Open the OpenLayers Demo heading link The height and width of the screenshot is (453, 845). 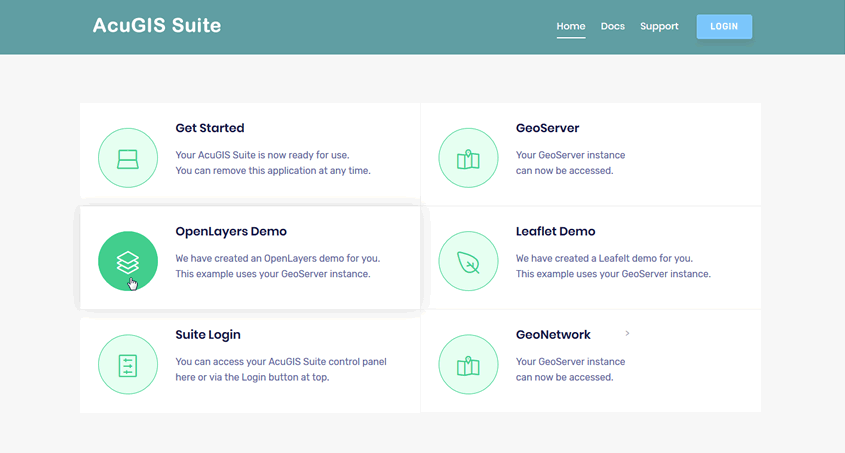click(231, 232)
